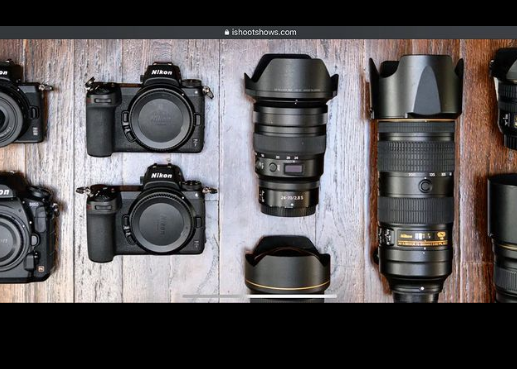Click the small display panel on 24-70 lens
The width and height of the screenshot is (517, 369).
point(293,169)
